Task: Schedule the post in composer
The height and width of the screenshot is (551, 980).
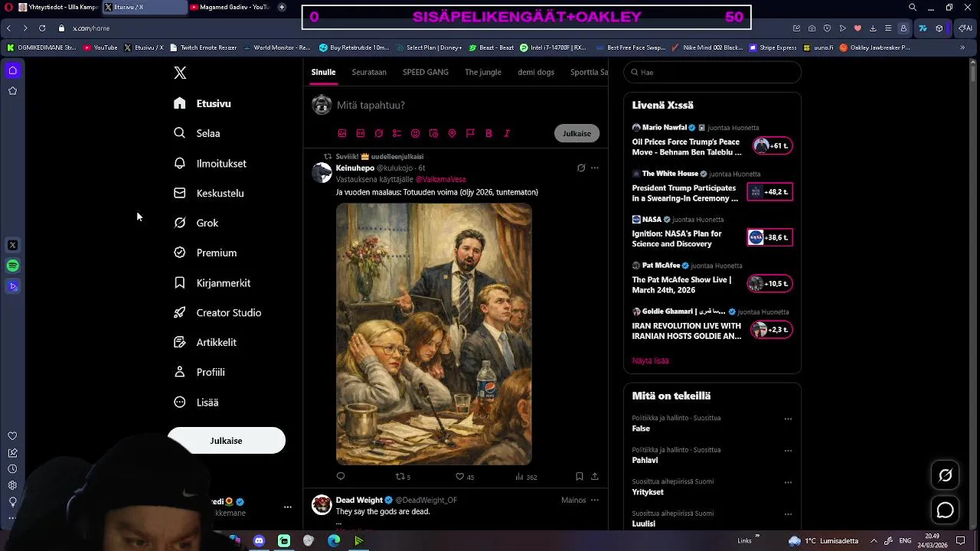Action: coord(433,133)
